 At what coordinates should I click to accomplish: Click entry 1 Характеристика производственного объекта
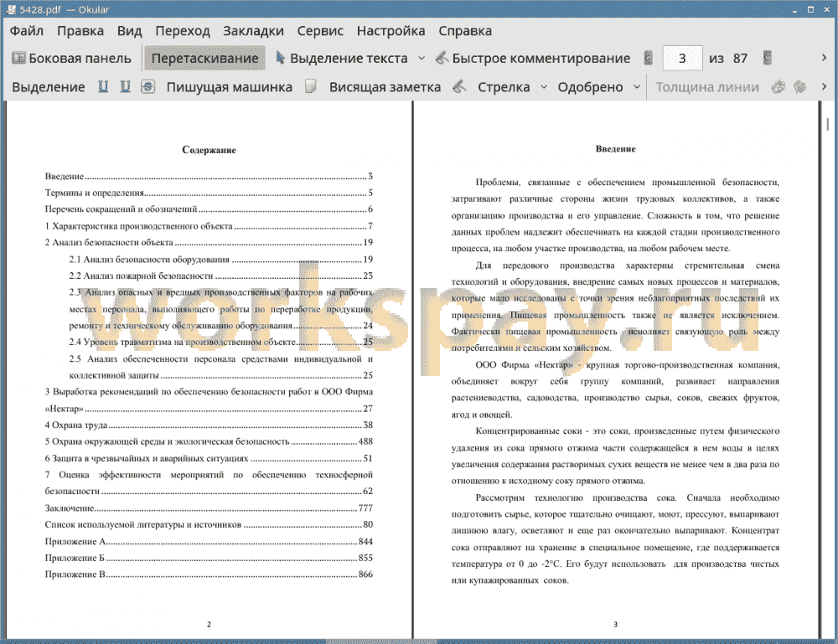[x=209, y=226]
